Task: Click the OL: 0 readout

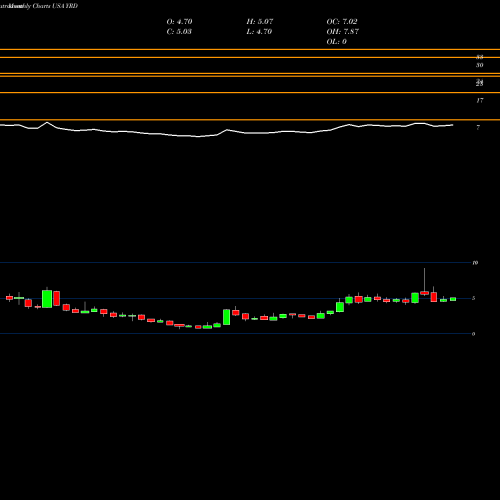Action: pyautogui.click(x=337, y=42)
